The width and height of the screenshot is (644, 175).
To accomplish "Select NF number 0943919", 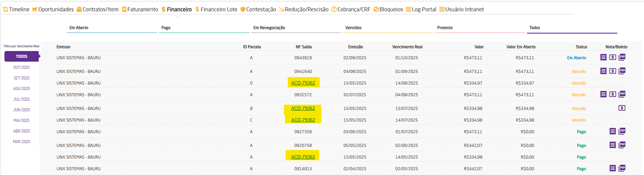I will (x=303, y=58).
